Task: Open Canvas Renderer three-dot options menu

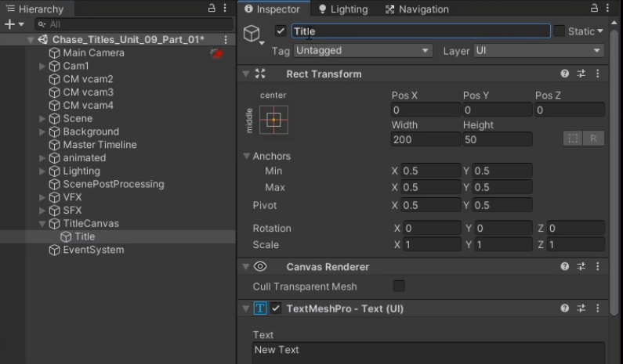Action: (x=598, y=267)
